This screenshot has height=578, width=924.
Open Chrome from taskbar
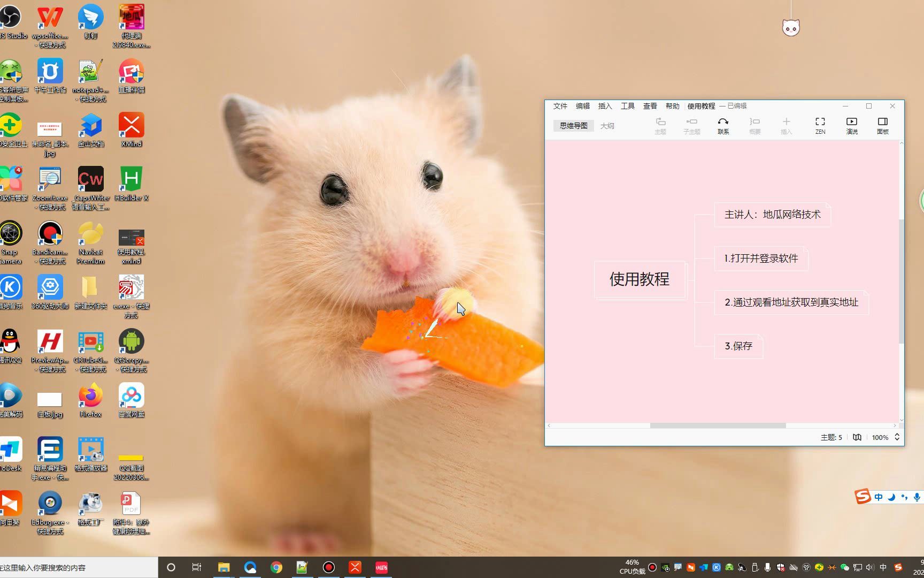(x=276, y=567)
